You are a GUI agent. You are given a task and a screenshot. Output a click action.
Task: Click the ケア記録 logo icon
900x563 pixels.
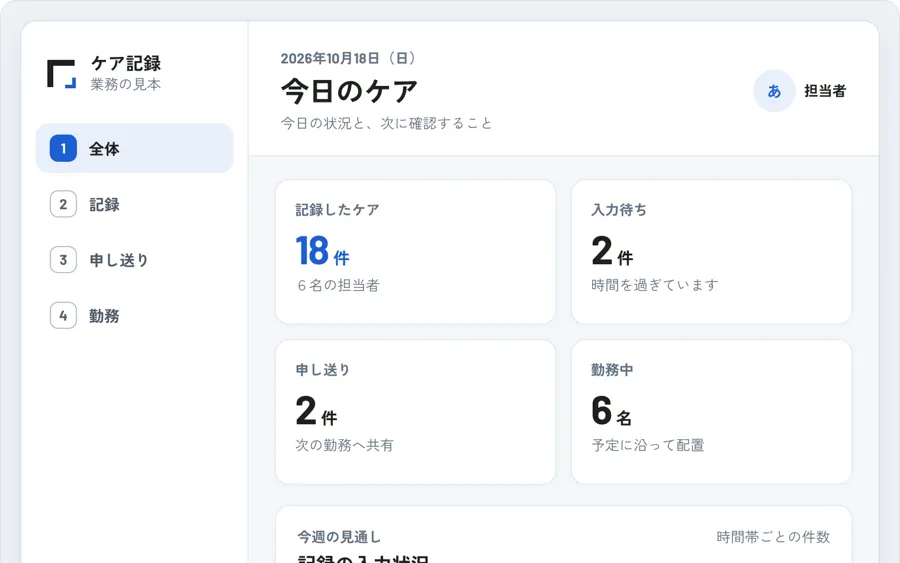(61, 73)
